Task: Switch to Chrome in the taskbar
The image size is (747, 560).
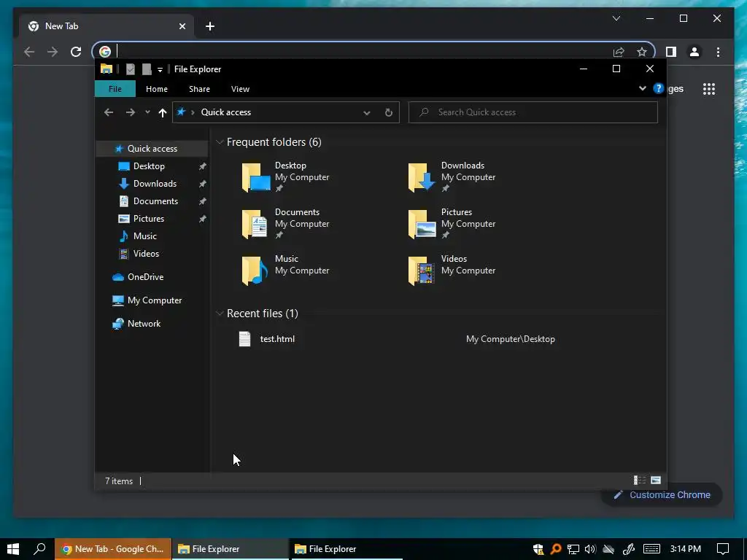Action: 113,549
